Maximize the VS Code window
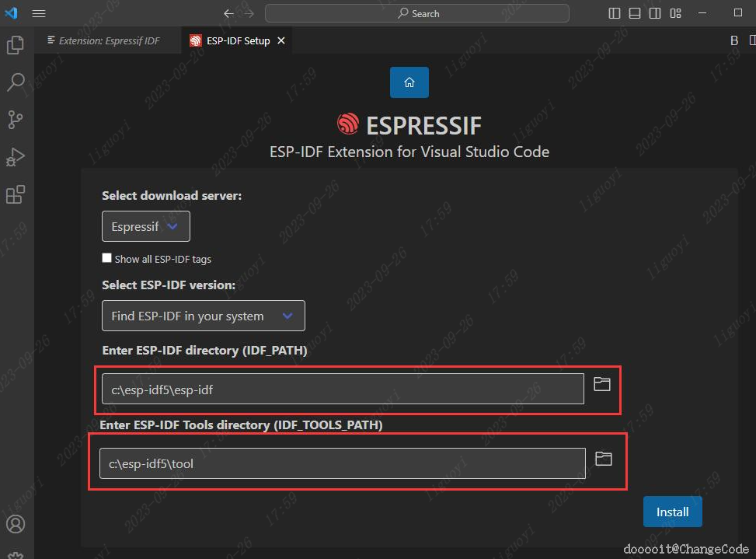The image size is (756, 559). click(737, 12)
